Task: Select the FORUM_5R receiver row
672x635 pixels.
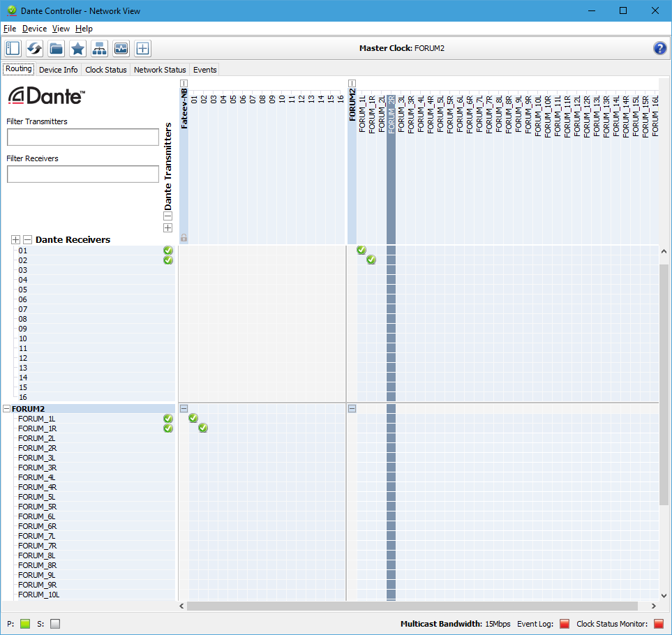Action: (94, 507)
